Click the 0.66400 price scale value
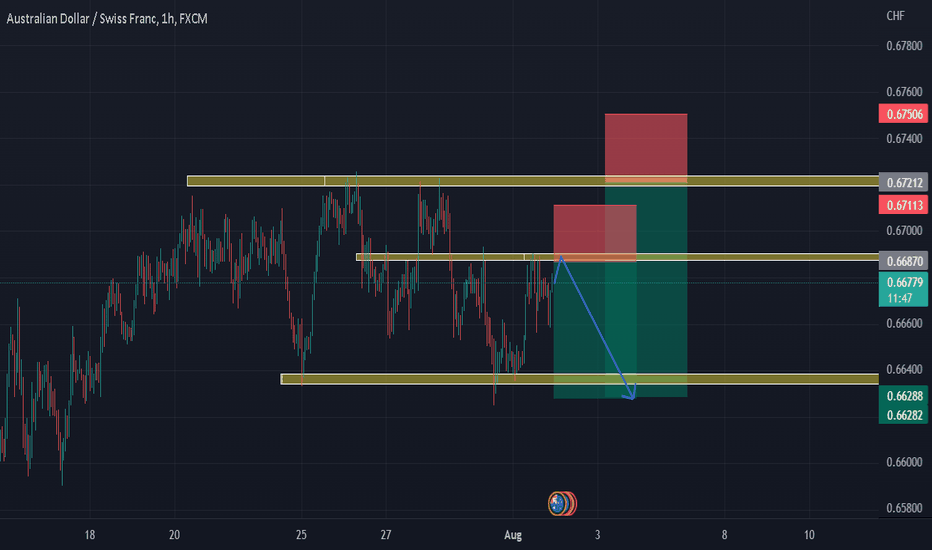Screen dimensions: 932x550 (x=904, y=369)
